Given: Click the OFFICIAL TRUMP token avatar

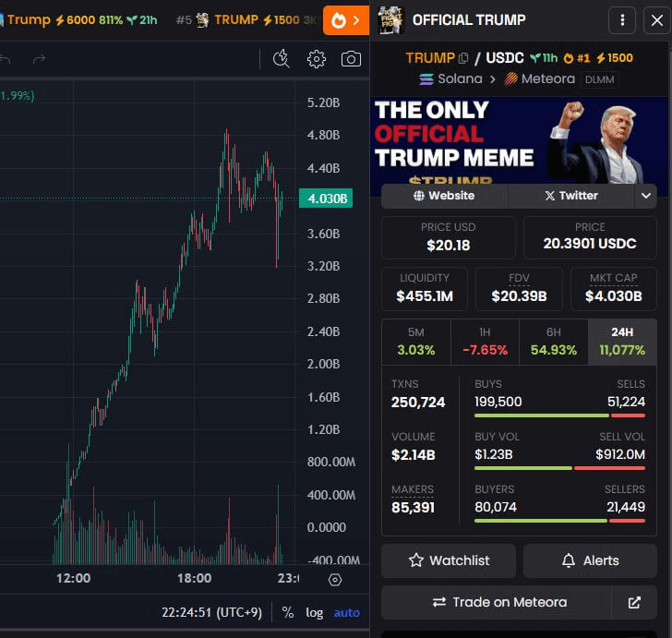Looking at the screenshot, I should (x=390, y=20).
